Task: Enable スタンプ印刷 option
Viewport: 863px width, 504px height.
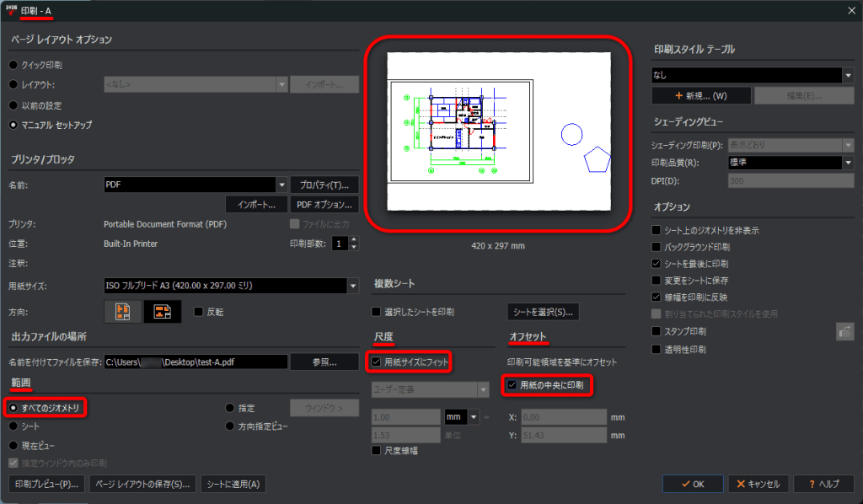Action: click(x=656, y=331)
